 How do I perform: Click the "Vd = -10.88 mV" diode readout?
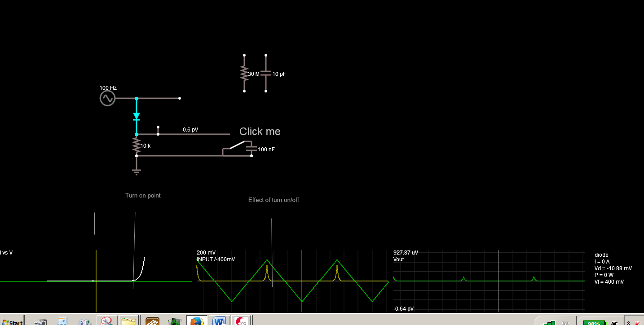(x=613, y=268)
